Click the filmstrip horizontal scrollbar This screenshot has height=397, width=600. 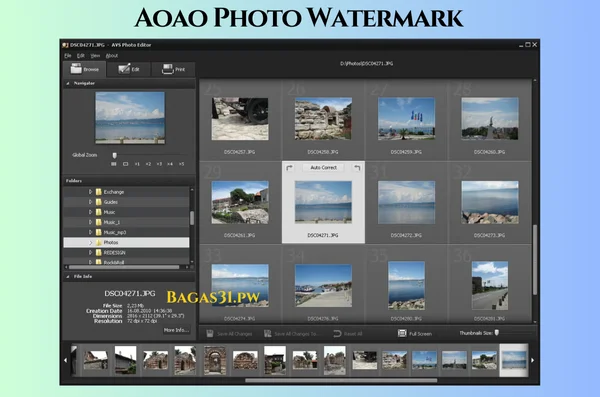pos(341,381)
